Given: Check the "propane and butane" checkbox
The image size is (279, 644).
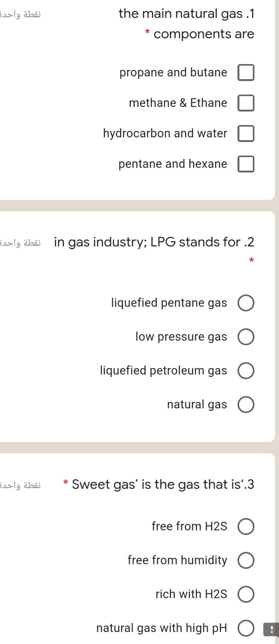Looking at the screenshot, I should (x=246, y=72).
